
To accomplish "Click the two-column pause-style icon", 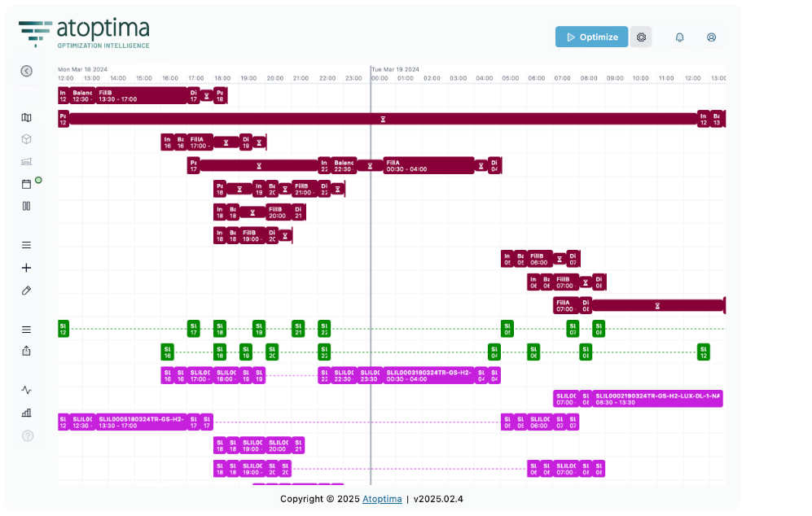I will click(x=27, y=206).
